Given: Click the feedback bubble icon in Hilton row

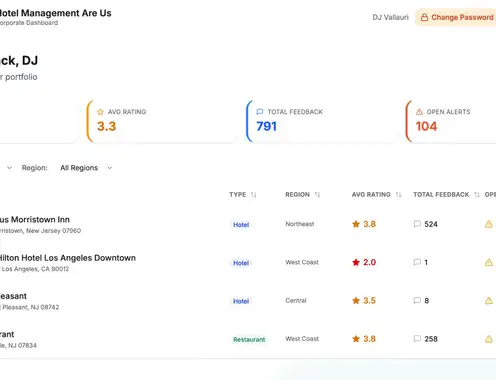Looking at the screenshot, I should (417, 262).
